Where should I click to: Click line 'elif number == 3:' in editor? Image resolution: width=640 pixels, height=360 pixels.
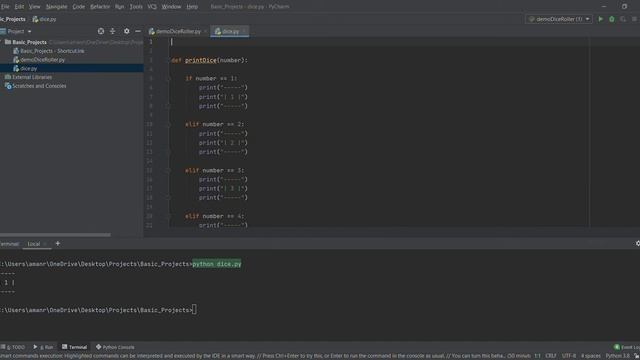[x=214, y=170]
